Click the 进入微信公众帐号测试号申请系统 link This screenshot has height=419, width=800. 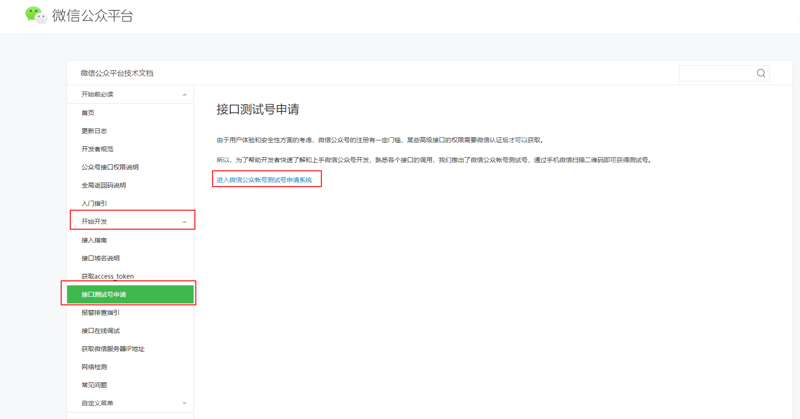pos(264,180)
